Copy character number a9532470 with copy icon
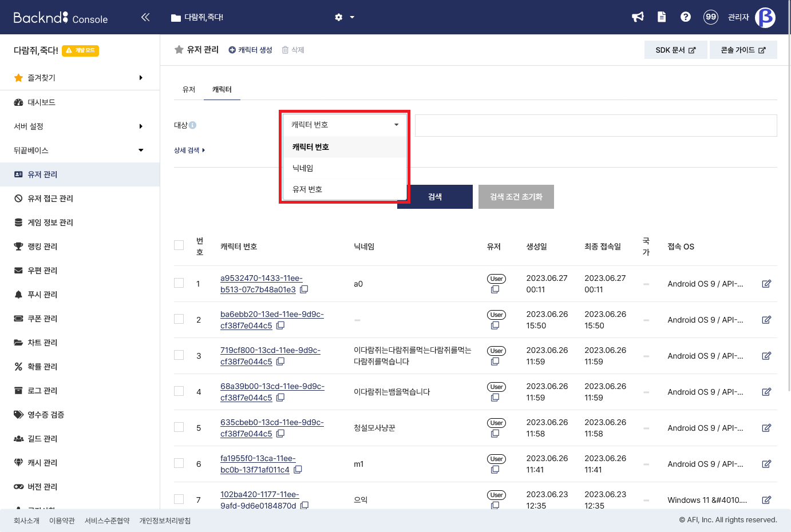This screenshot has width=791, height=532. coord(304,289)
